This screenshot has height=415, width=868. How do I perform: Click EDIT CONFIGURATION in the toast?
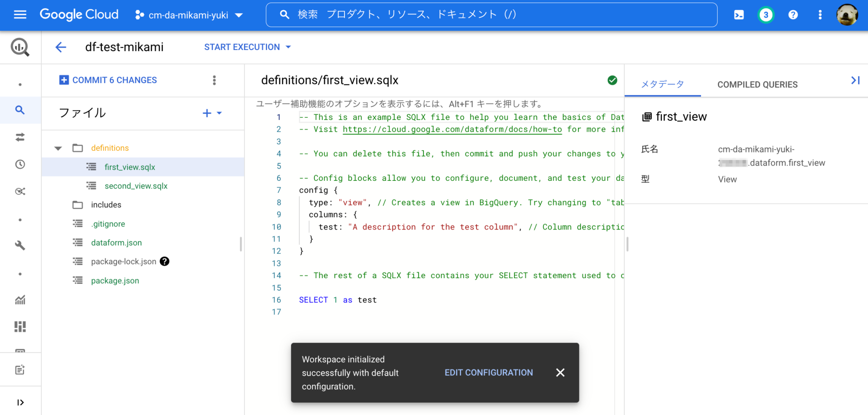point(488,373)
